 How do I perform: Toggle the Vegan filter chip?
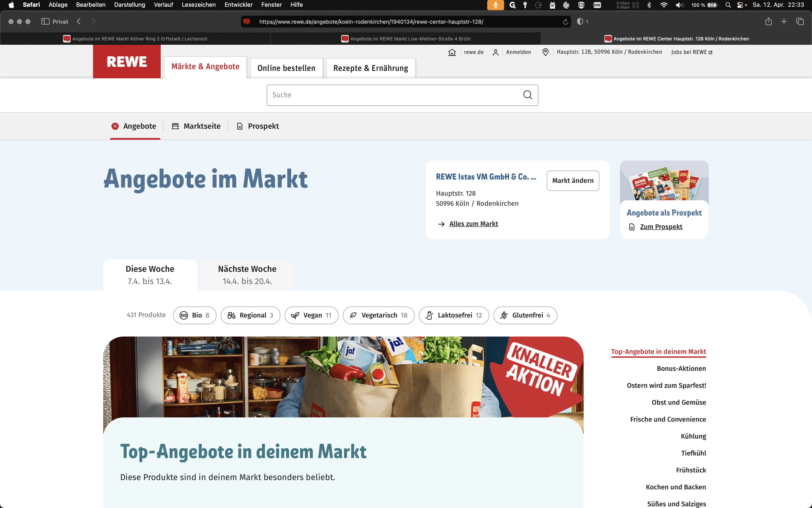coord(311,315)
